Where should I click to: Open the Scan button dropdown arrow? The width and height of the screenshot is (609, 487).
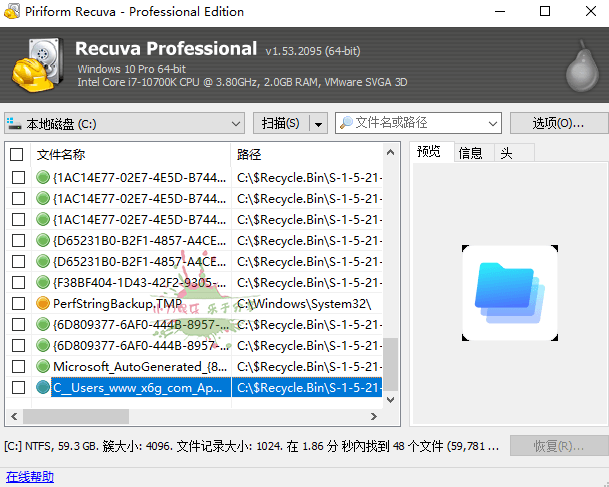[x=318, y=124]
